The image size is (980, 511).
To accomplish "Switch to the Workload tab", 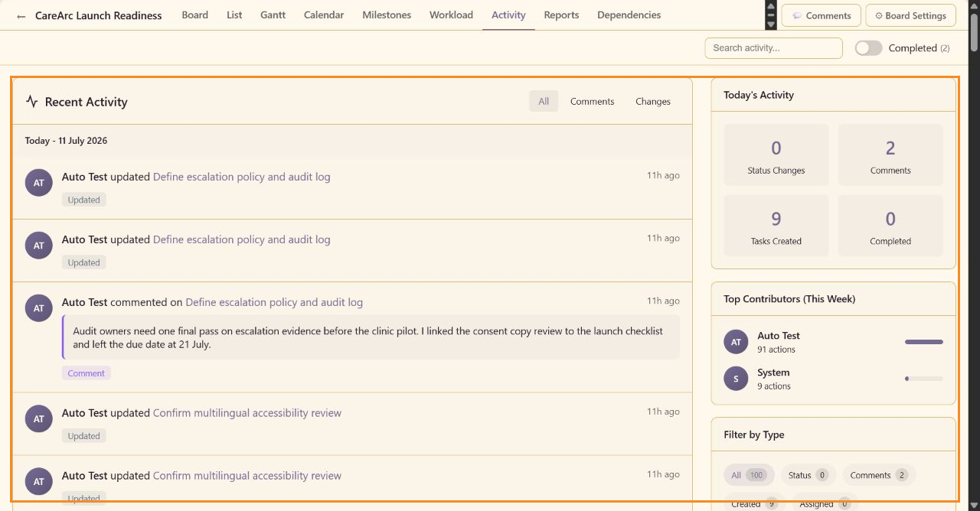I will pos(451,15).
